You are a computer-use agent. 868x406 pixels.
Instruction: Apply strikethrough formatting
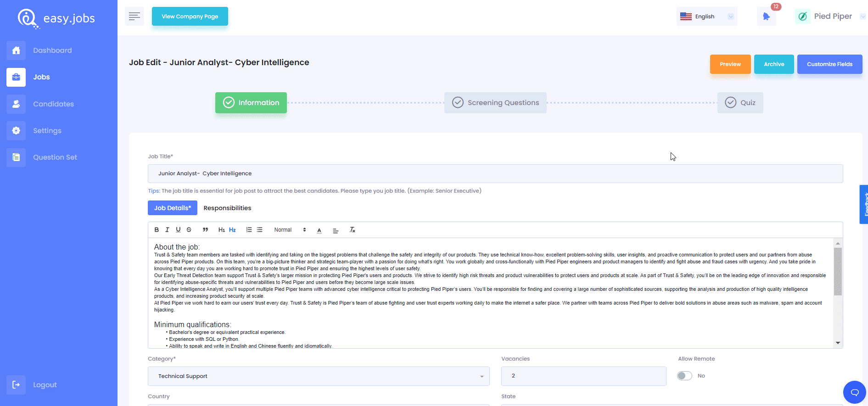(x=189, y=230)
